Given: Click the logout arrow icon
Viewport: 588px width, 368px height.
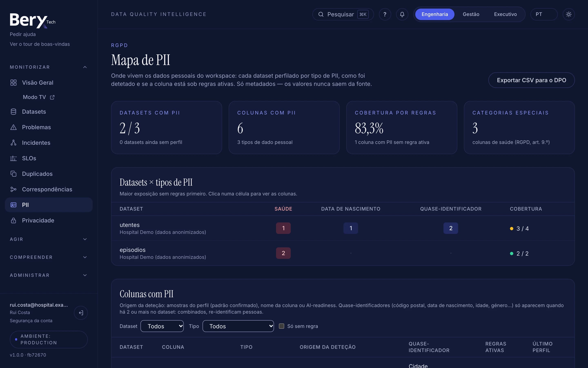Looking at the screenshot, I should click(81, 313).
